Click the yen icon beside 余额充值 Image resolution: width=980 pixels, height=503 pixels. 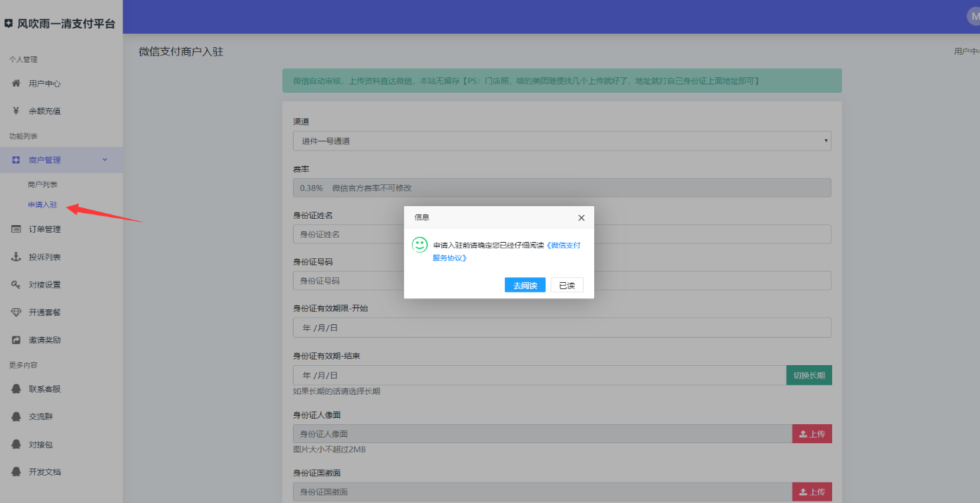click(x=15, y=111)
